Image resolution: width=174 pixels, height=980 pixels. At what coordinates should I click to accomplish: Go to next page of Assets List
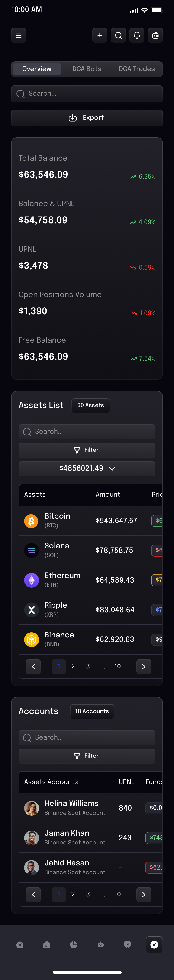144,666
